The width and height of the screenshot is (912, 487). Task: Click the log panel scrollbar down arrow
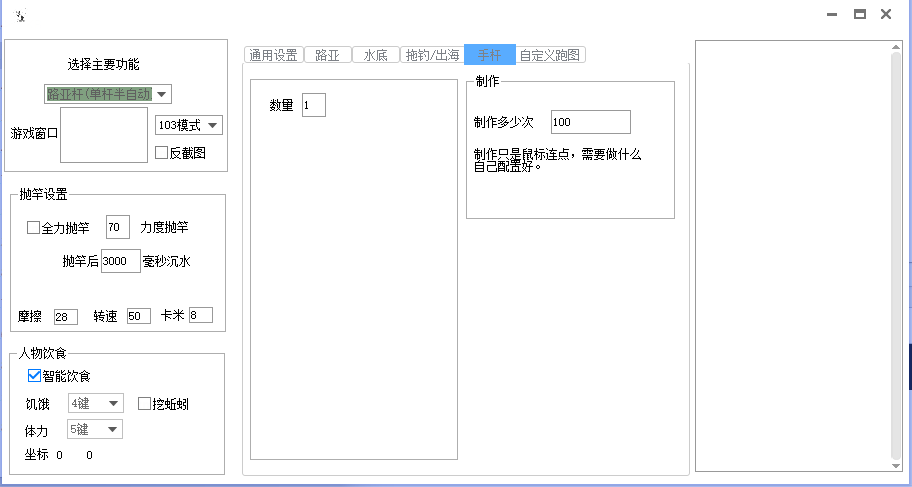[x=896, y=464]
